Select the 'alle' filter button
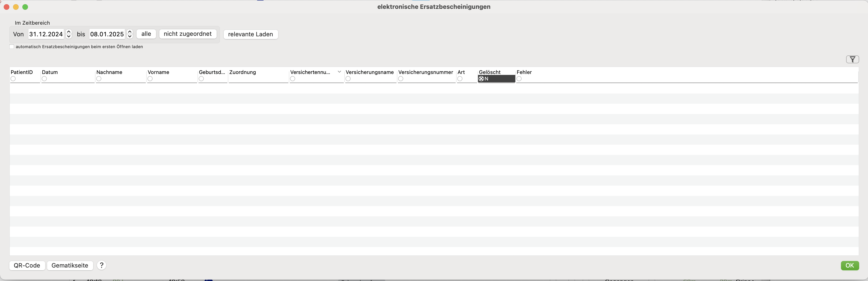This screenshot has width=868, height=281. click(146, 34)
